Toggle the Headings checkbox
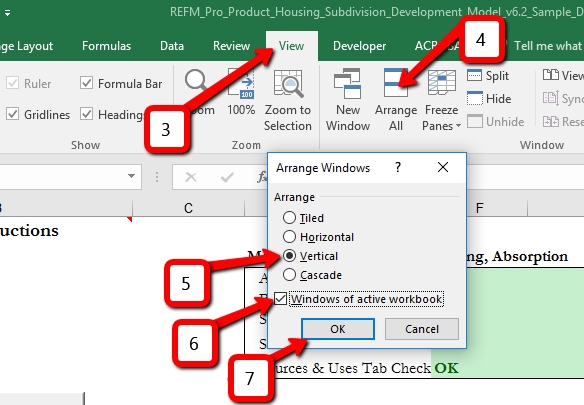Screen dimensions: 584x405 (x=87, y=114)
